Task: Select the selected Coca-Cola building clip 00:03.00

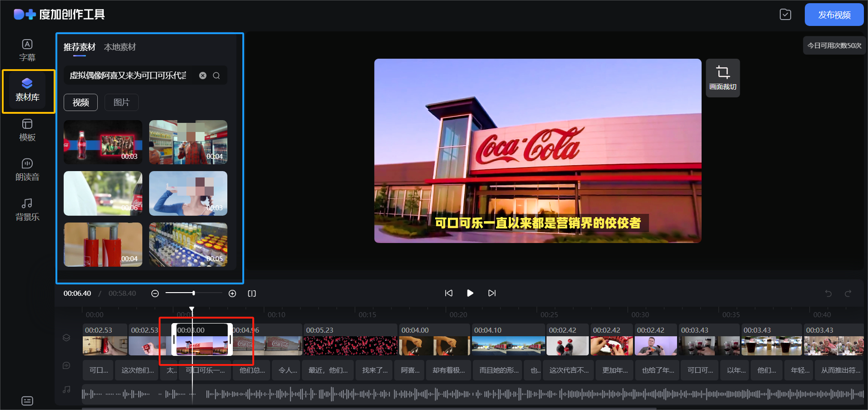Action: pyautogui.click(x=202, y=339)
